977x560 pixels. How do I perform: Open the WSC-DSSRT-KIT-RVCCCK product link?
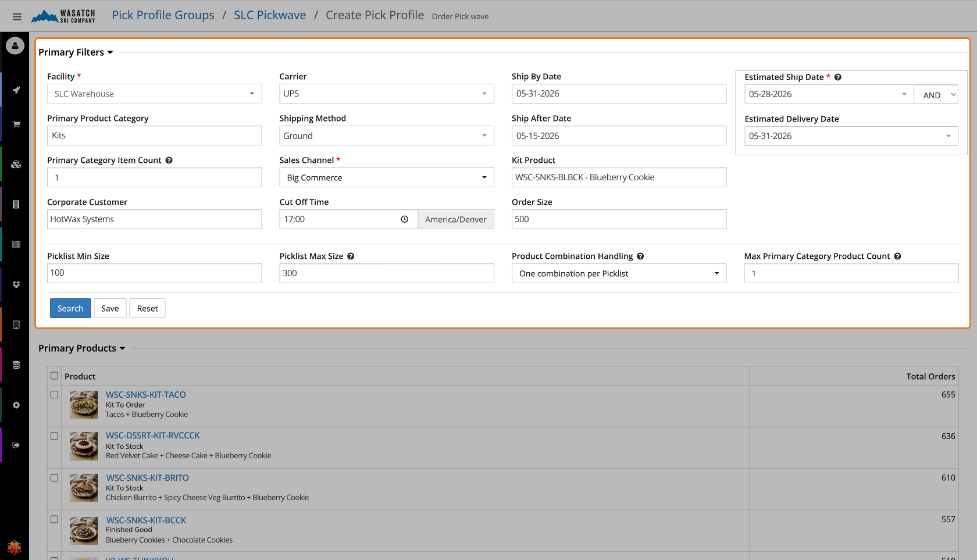click(153, 435)
